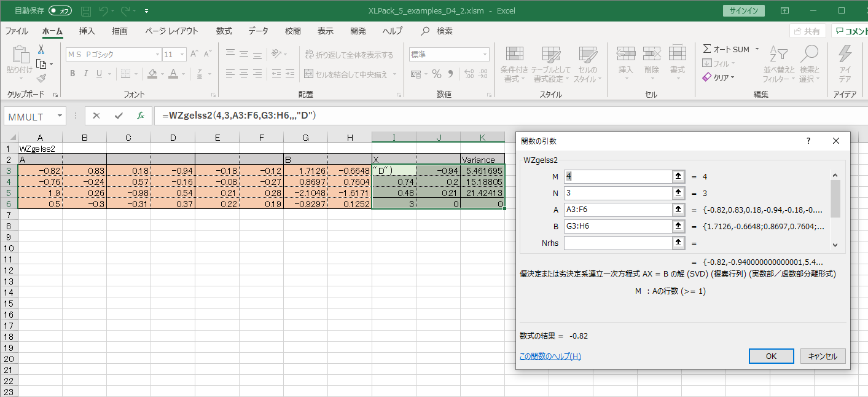Click the ribbon display options icon
Viewport: 868px width, 397px height.
coord(784,10)
